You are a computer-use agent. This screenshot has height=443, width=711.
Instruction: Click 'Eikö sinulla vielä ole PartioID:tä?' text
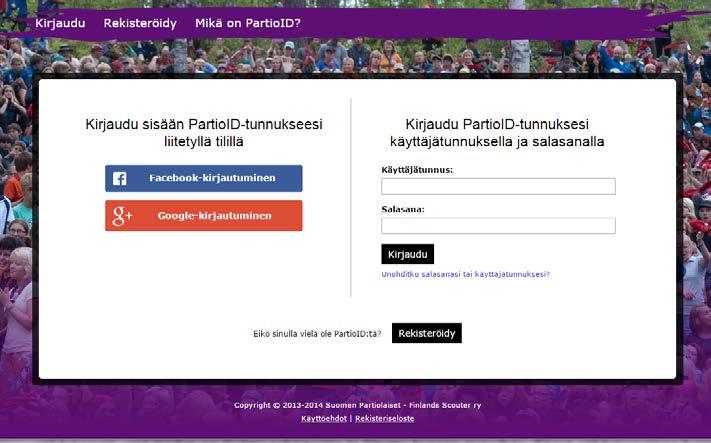[x=317, y=334]
